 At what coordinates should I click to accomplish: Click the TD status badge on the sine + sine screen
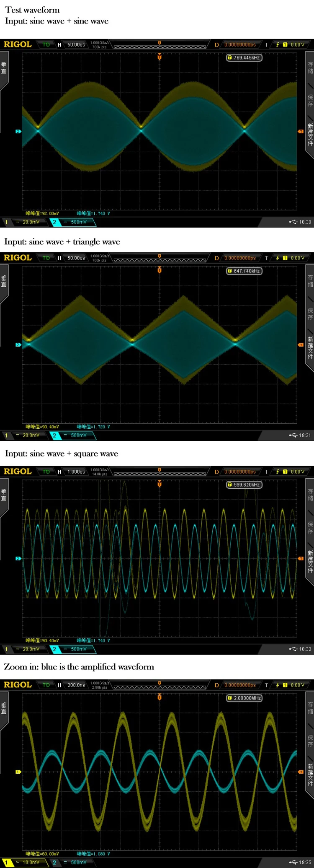pos(46,44)
